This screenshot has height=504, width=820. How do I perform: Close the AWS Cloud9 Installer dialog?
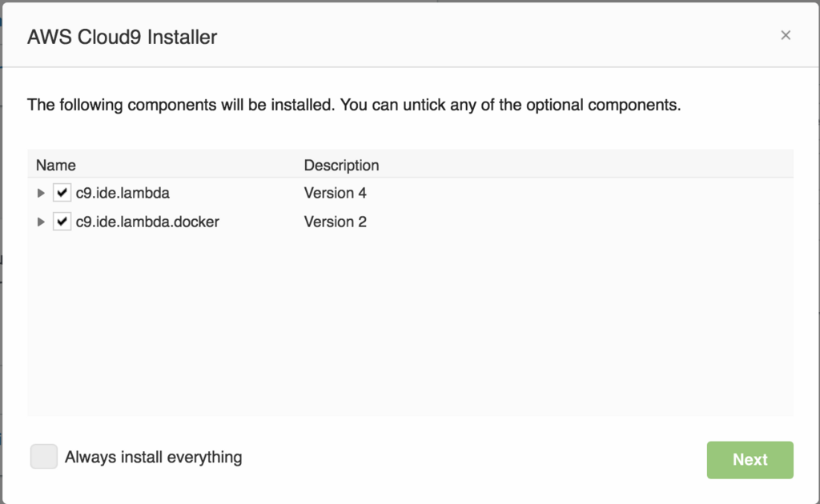(x=786, y=35)
